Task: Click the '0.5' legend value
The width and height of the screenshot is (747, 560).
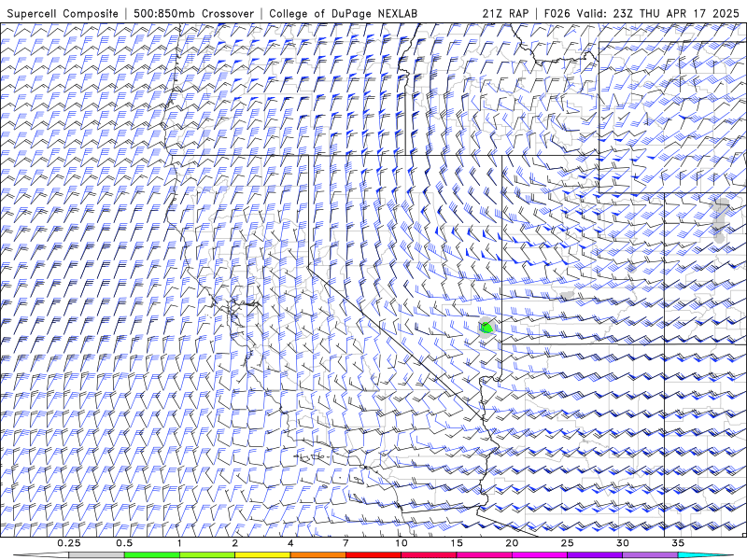Action: click(x=124, y=543)
